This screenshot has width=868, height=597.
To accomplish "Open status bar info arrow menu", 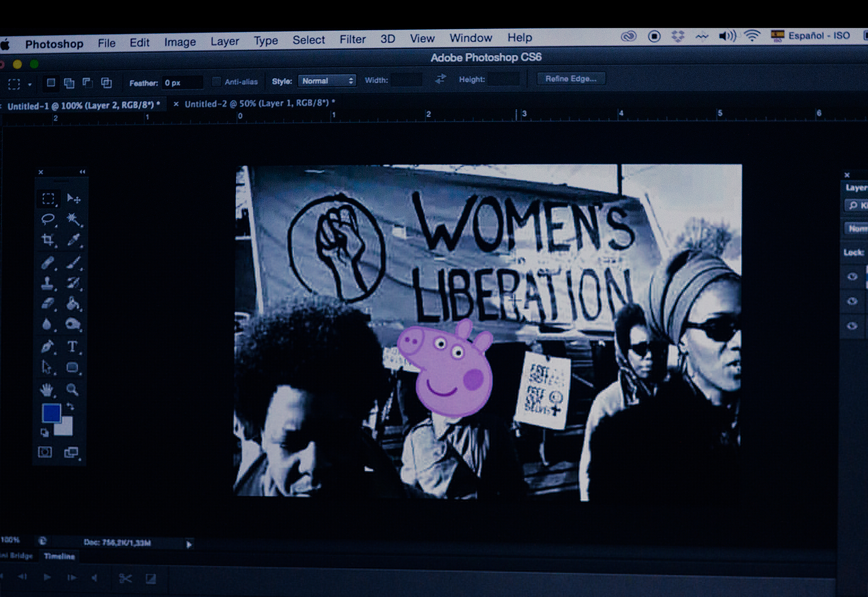I will (189, 544).
